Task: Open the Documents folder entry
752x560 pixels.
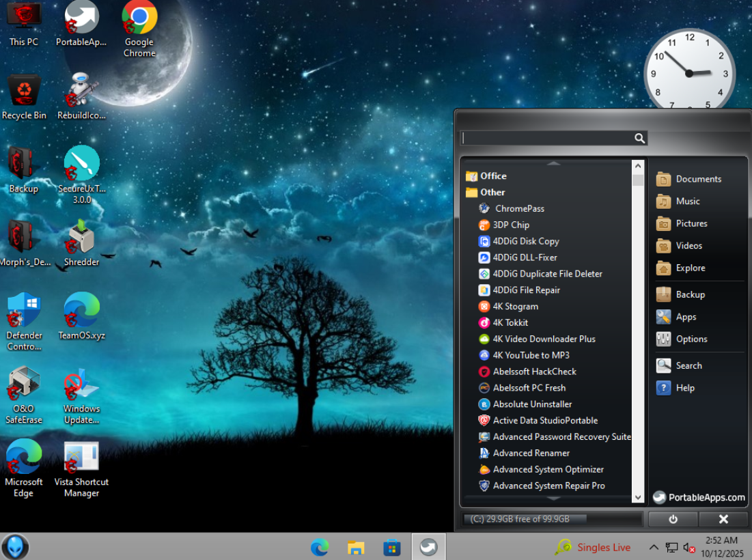Action: click(698, 179)
